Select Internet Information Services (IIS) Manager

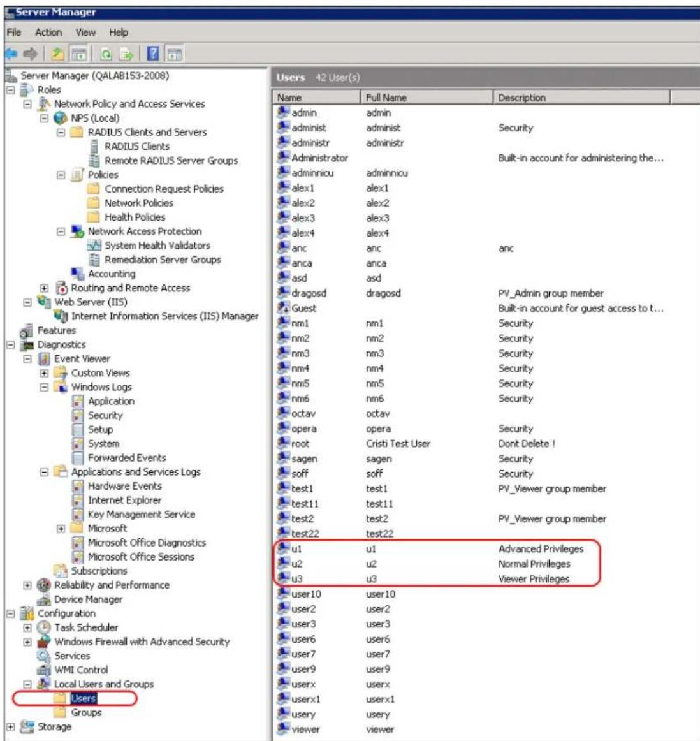(165, 316)
